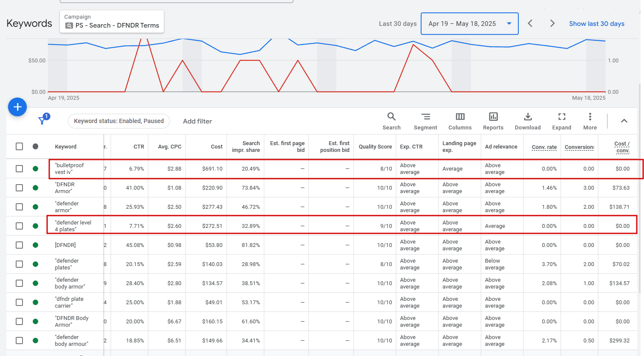
Task: Click green status dot for "defender plates"
Action: [36, 264]
